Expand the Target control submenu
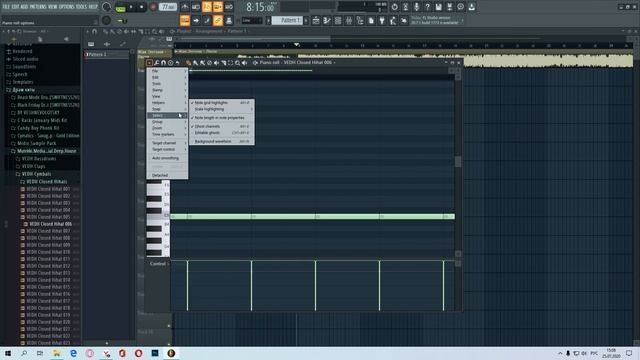The width and height of the screenshot is (640, 360). point(167,150)
